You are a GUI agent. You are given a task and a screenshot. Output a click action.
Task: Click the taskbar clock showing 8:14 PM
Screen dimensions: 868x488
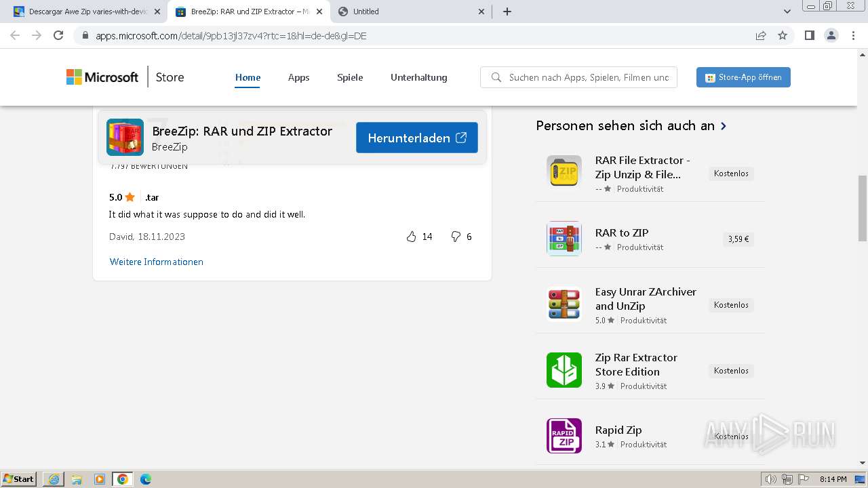click(833, 479)
